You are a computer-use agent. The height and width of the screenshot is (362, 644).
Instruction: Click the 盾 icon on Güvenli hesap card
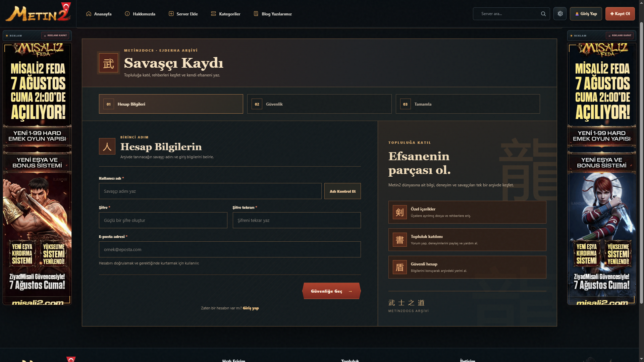point(400,267)
